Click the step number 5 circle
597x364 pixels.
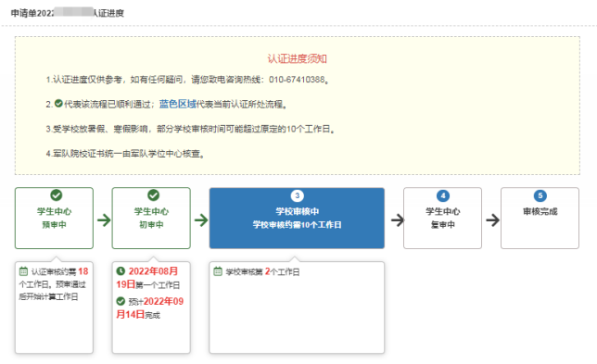tap(540, 195)
